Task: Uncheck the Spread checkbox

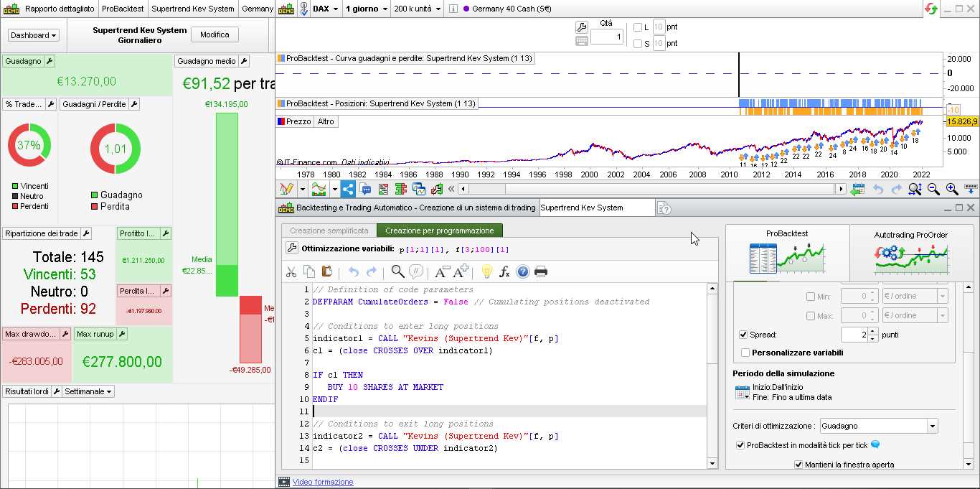Action: (x=743, y=335)
